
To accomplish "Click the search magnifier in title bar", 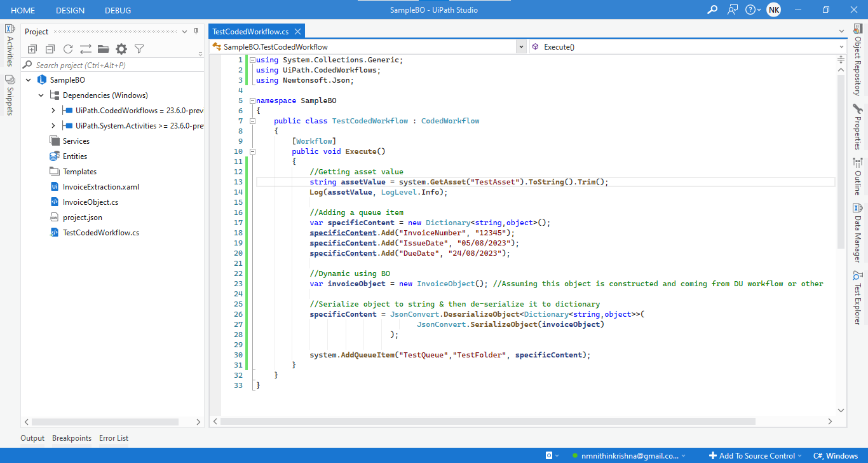I will pyautogui.click(x=712, y=10).
